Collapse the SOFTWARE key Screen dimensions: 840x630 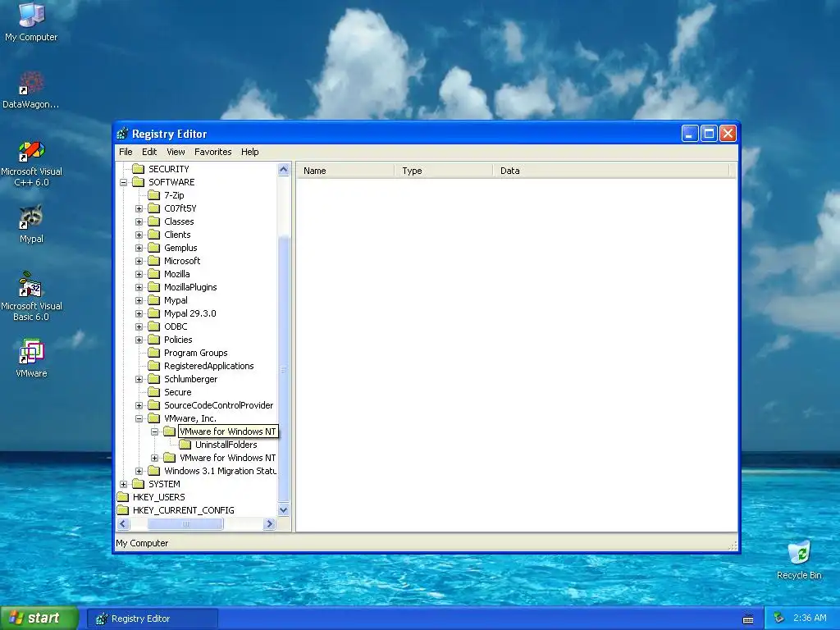coord(124,182)
